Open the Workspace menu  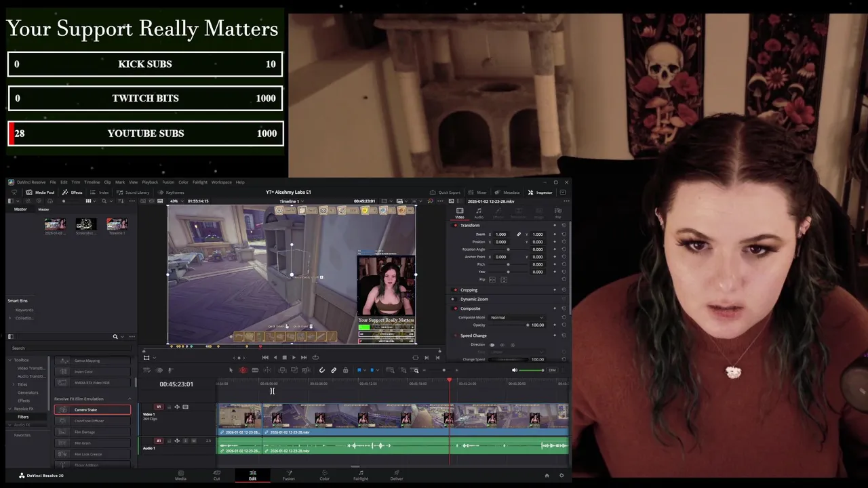coord(221,182)
